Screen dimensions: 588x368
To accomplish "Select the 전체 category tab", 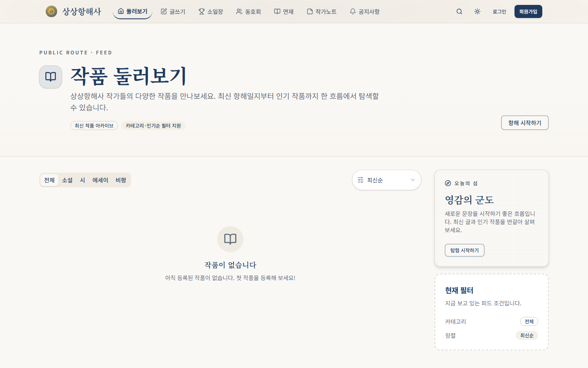I will pyautogui.click(x=49, y=180).
